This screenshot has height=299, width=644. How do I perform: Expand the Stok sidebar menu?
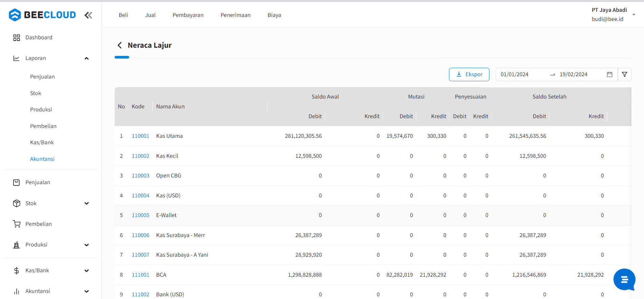pos(86,203)
